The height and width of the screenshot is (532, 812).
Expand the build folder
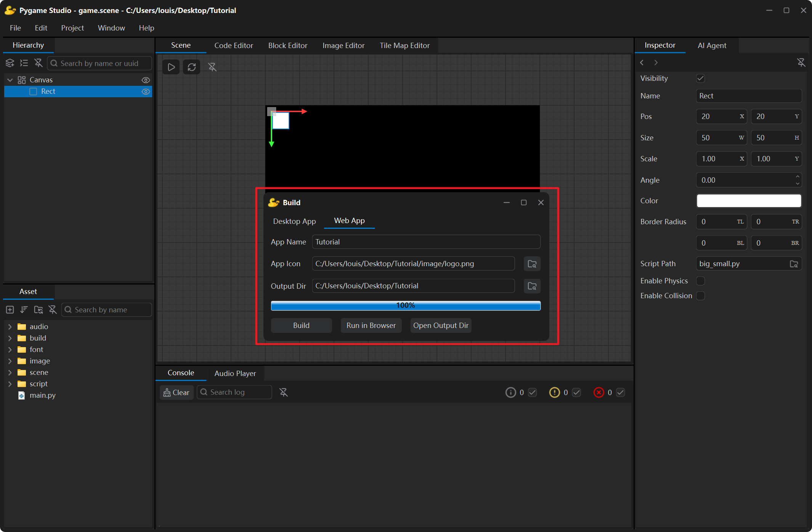(x=10, y=338)
